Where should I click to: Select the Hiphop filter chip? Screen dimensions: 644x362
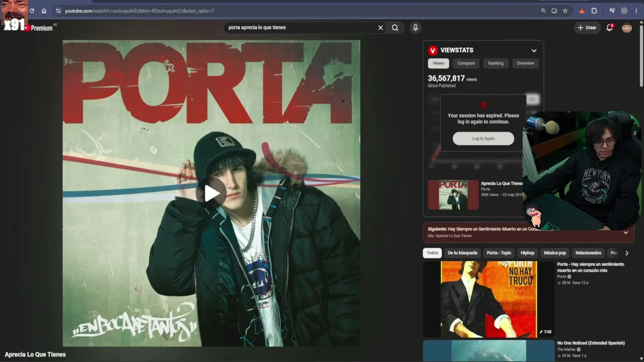[527, 253]
